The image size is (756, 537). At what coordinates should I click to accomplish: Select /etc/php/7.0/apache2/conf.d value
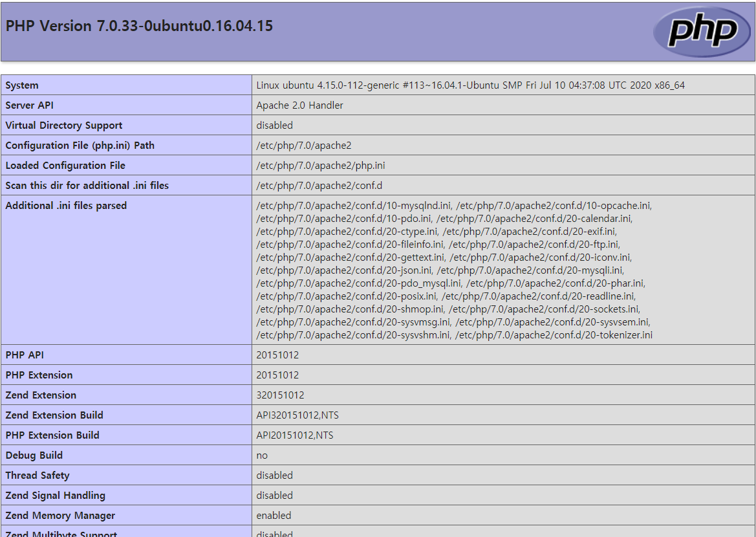coord(319,186)
